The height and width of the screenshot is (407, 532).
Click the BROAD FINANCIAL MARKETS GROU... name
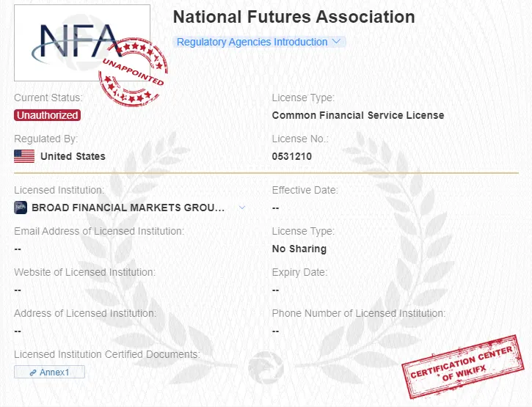tap(128, 208)
